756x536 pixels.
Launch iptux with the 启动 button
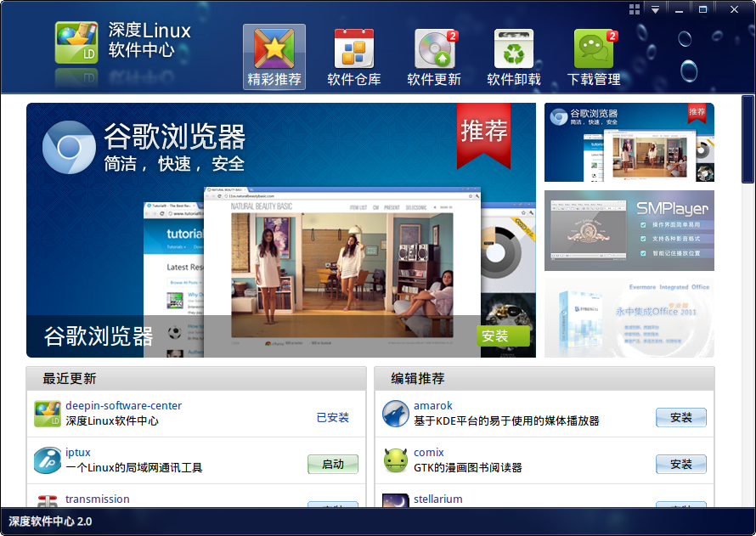tap(332, 464)
